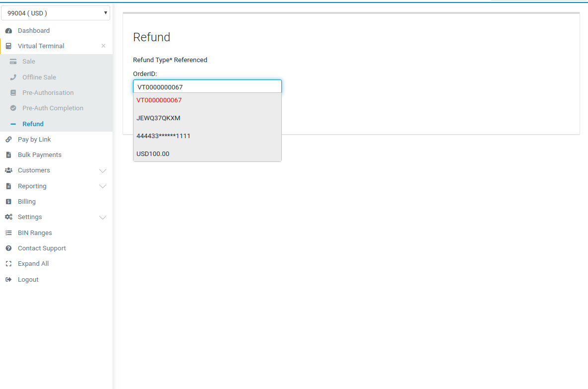This screenshot has height=389, width=588.
Task: Click the Virtual Terminal calculator icon
Action: pos(8,46)
